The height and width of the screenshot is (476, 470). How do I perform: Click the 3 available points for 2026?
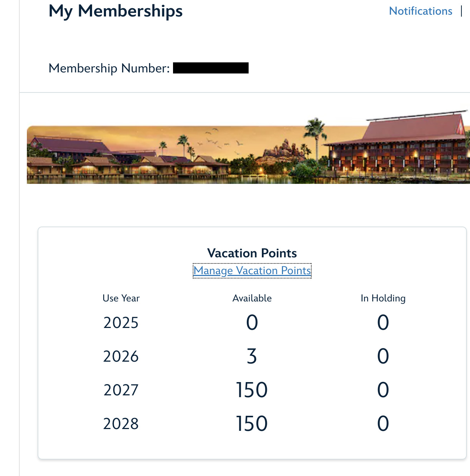coord(252,356)
